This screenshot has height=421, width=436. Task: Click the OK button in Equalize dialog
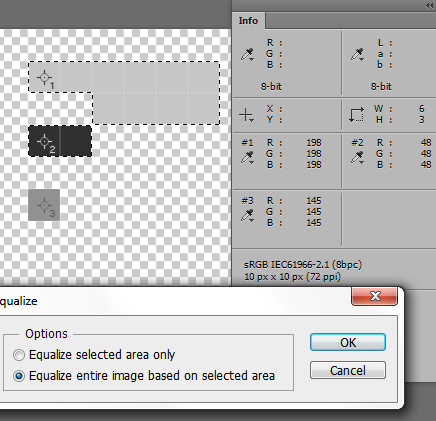(348, 342)
